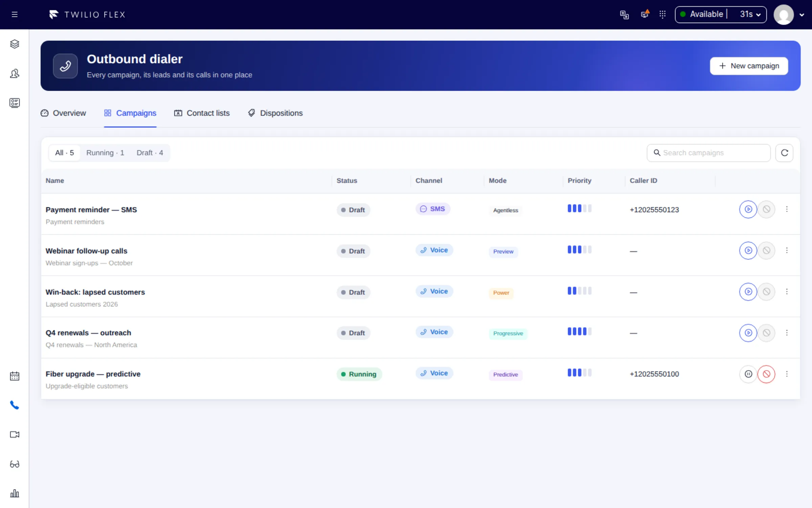Open more options for Fiber upgrade — predictive
The width and height of the screenshot is (812, 508).
point(787,374)
